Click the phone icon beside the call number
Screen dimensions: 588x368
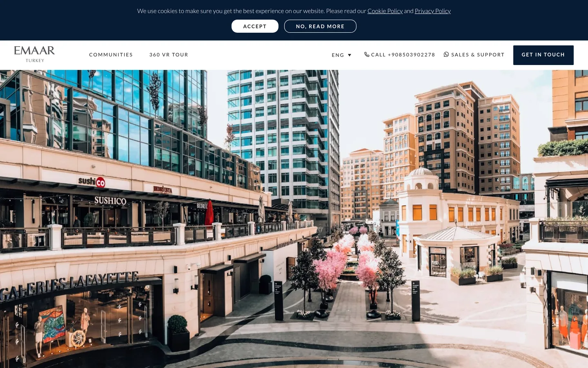pyautogui.click(x=367, y=54)
